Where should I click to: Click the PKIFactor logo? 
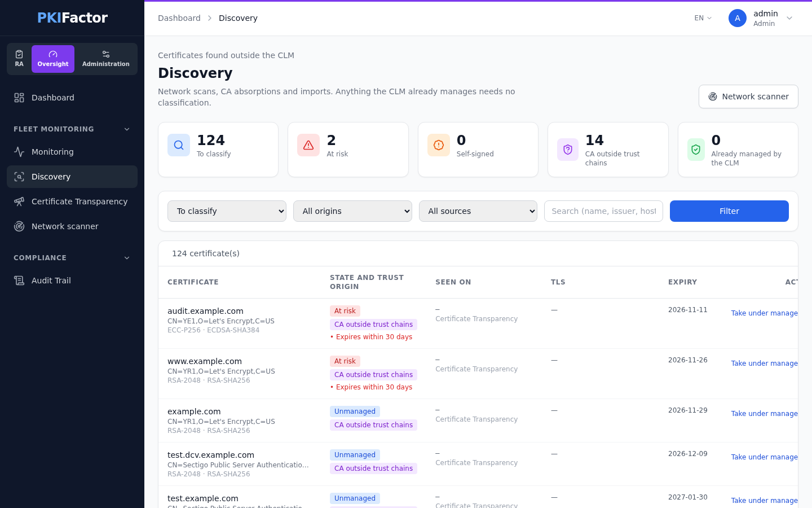coord(72,17)
